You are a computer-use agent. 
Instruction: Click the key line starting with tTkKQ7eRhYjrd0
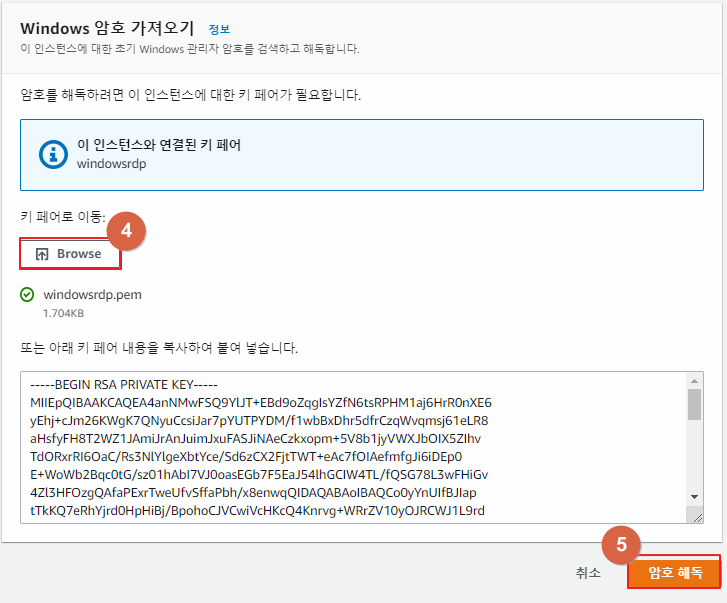click(x=257, y=510)
